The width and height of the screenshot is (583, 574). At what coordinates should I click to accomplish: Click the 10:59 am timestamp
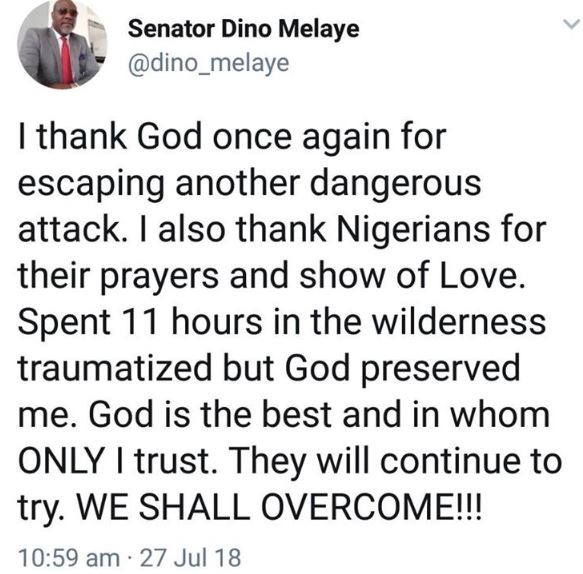tap(69, 558)
